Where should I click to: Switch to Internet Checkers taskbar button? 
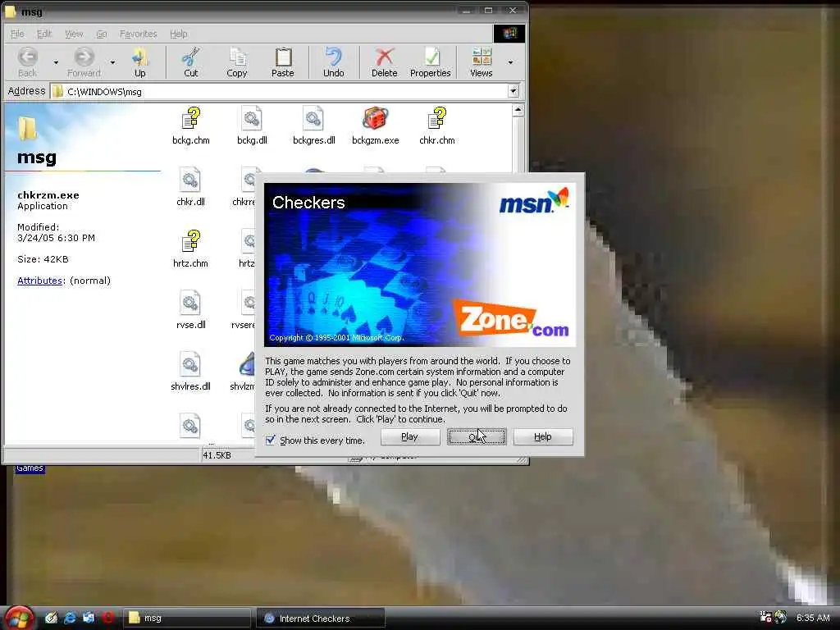pos(321,618)
